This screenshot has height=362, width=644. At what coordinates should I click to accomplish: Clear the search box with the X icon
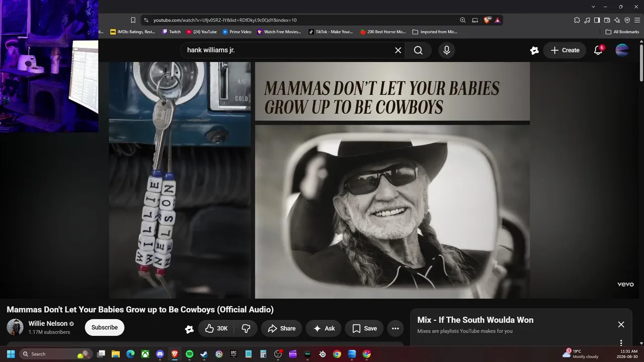398,50
